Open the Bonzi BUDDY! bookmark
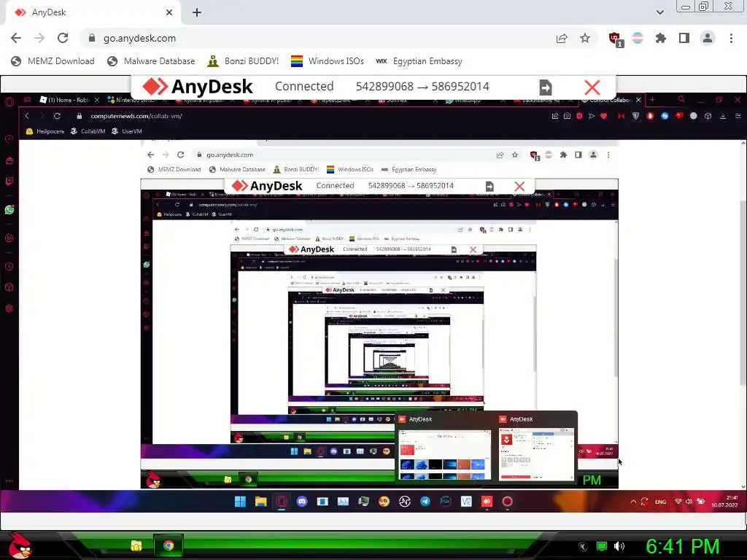 [x=243, y=61]
